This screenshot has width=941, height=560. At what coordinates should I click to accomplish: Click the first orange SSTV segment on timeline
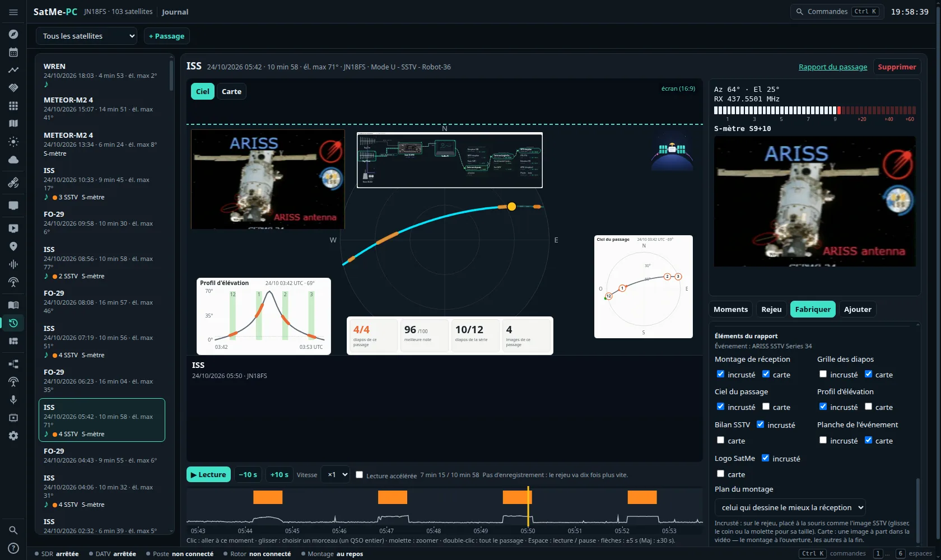(x=268, y=497)
